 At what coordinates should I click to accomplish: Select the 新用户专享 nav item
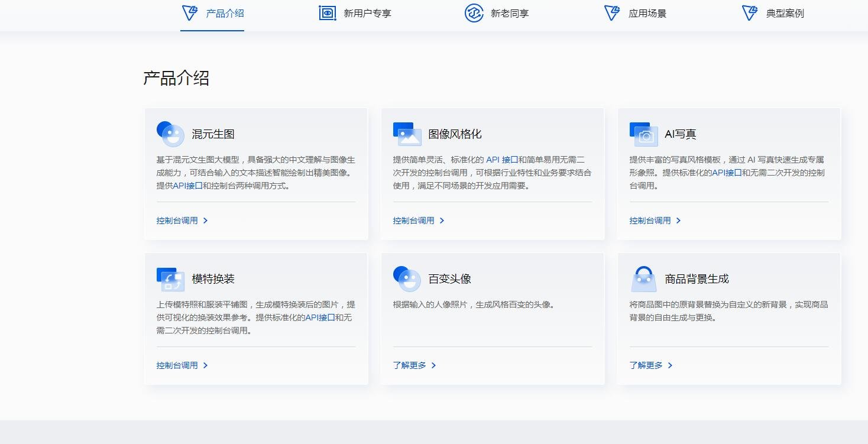[x=367, y=13]
